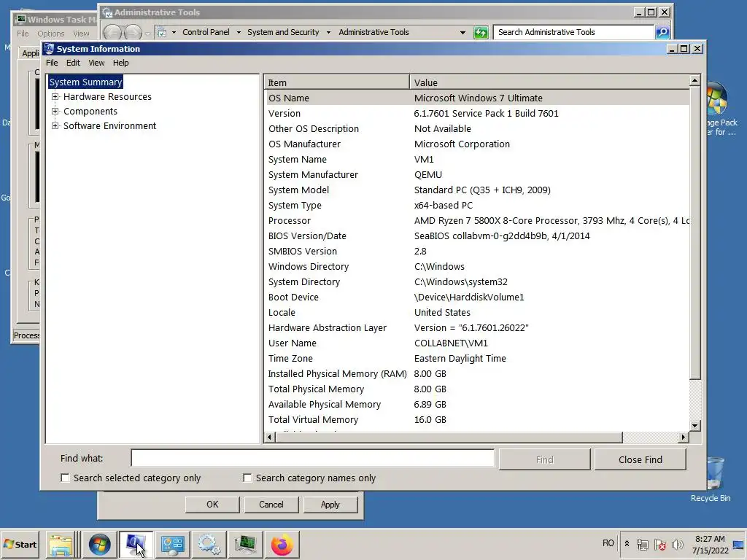This screenshot has width=747, height=560.
Task: Open the View menu in System Information
Action: tap(96, 63)
